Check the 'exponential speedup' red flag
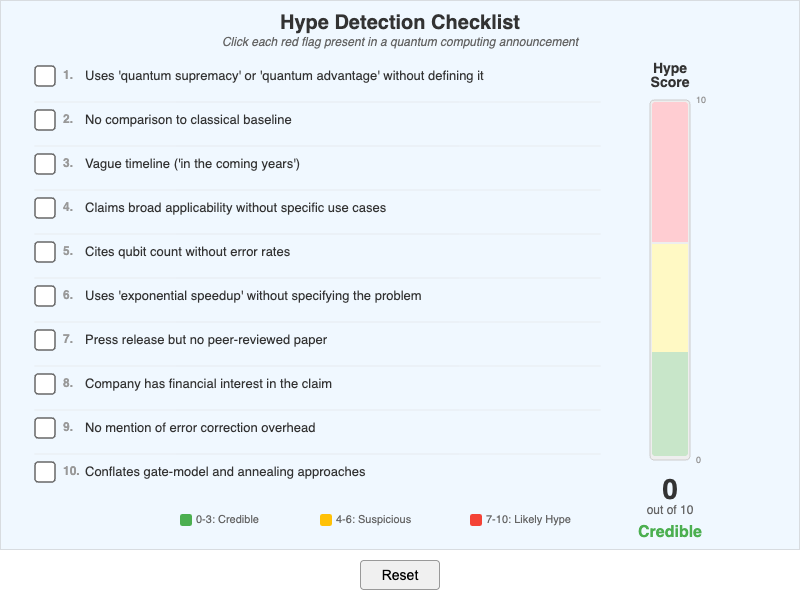This screenshot has width=800, height=602. click(x=44, y=296)
